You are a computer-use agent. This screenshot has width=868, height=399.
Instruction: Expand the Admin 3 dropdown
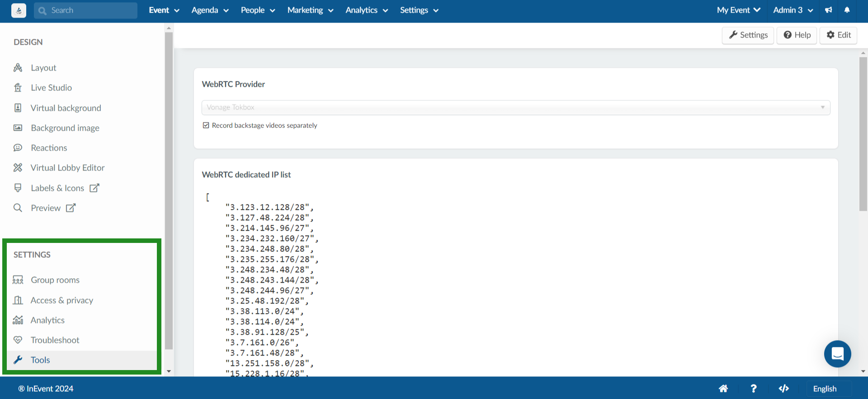point(793,10)
